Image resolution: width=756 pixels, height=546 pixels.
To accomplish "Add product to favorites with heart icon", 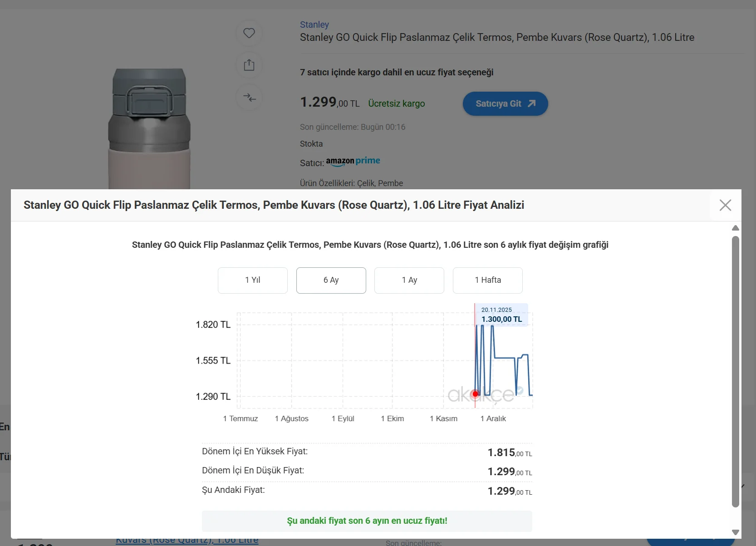I will (249, 33).
